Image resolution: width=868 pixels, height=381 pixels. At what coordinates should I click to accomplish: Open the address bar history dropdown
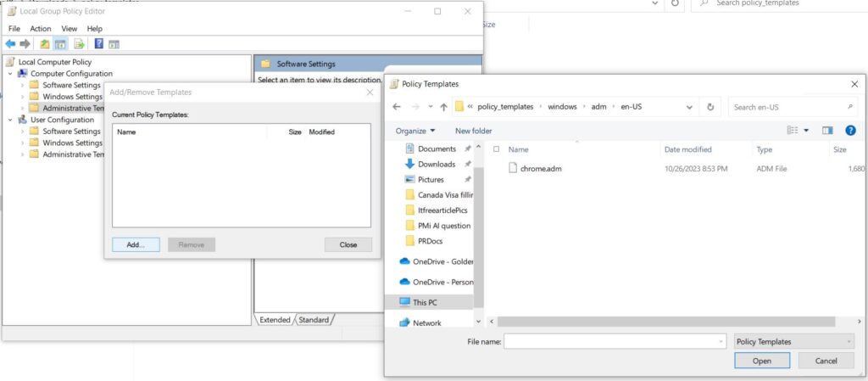[689, 107]
